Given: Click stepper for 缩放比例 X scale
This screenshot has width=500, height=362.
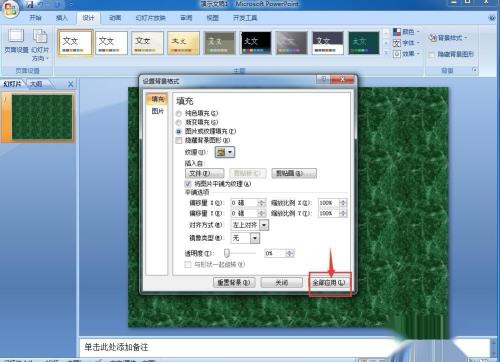Looking at the screenshot, I should [x=343, y=203].
